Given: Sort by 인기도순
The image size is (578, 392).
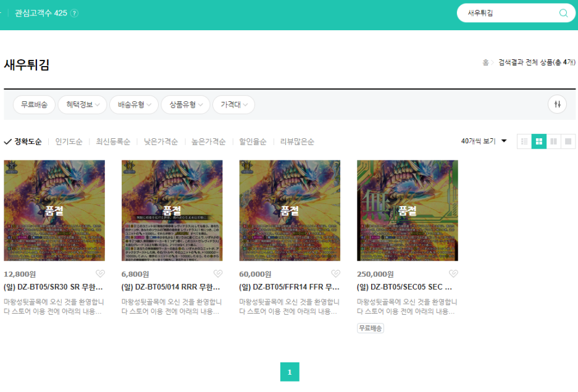Looking at the screenshot, I should 69,141.
